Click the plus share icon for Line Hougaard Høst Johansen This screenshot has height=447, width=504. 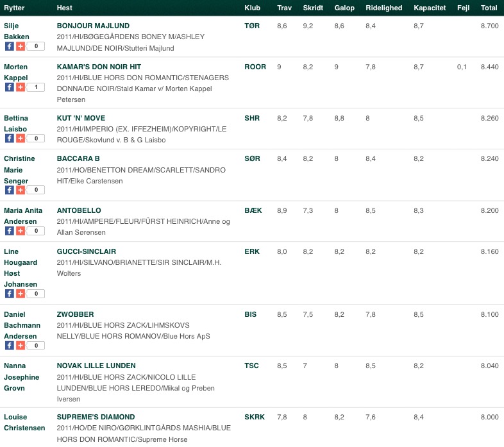pyautogui.click(x=21, y=294)
